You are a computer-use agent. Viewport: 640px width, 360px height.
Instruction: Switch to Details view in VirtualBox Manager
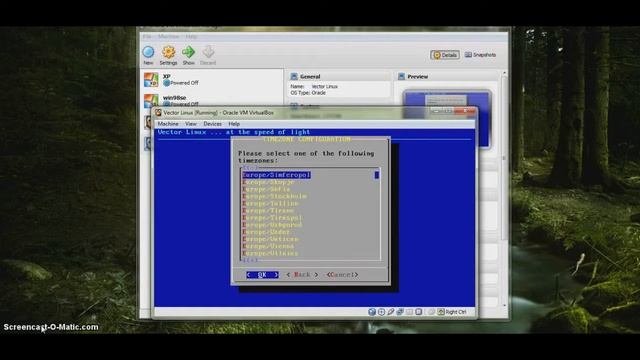[445, 55]
